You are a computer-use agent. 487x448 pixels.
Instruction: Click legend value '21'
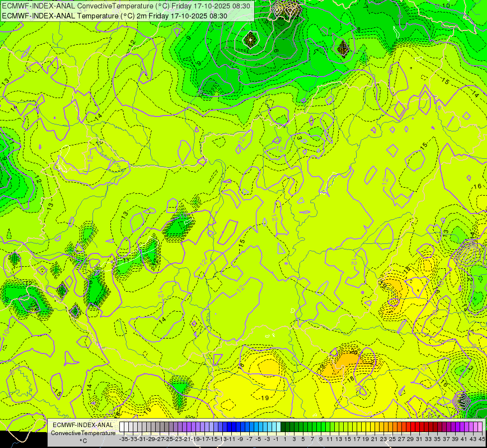click(x=375, y=440)
